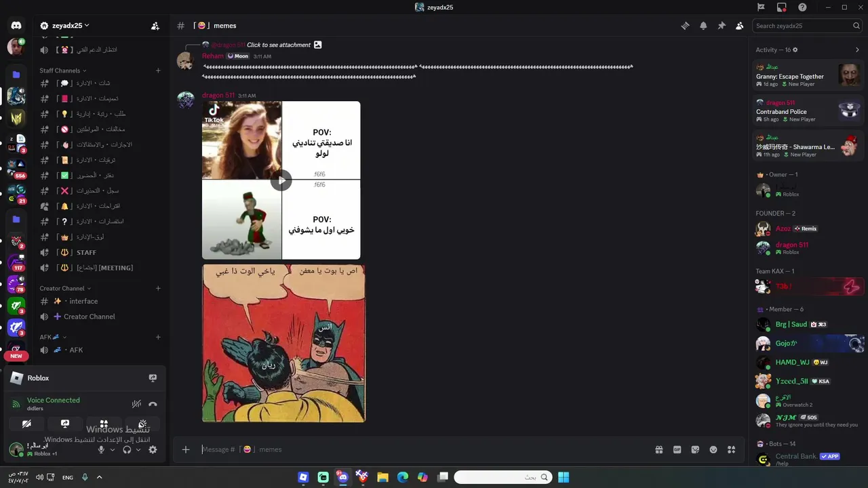
Task: Start an activity button in voice panel
Action: [x=104, y=424]
